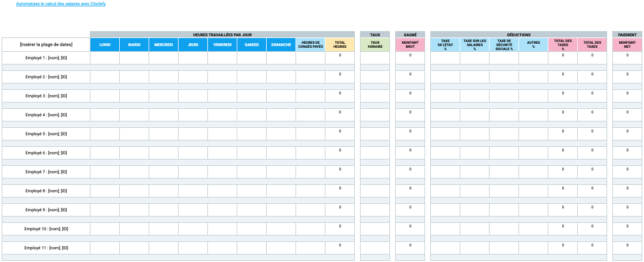
Task: Select the '[Insérer la plage de dates]' cell
Action: click(46, 45)
